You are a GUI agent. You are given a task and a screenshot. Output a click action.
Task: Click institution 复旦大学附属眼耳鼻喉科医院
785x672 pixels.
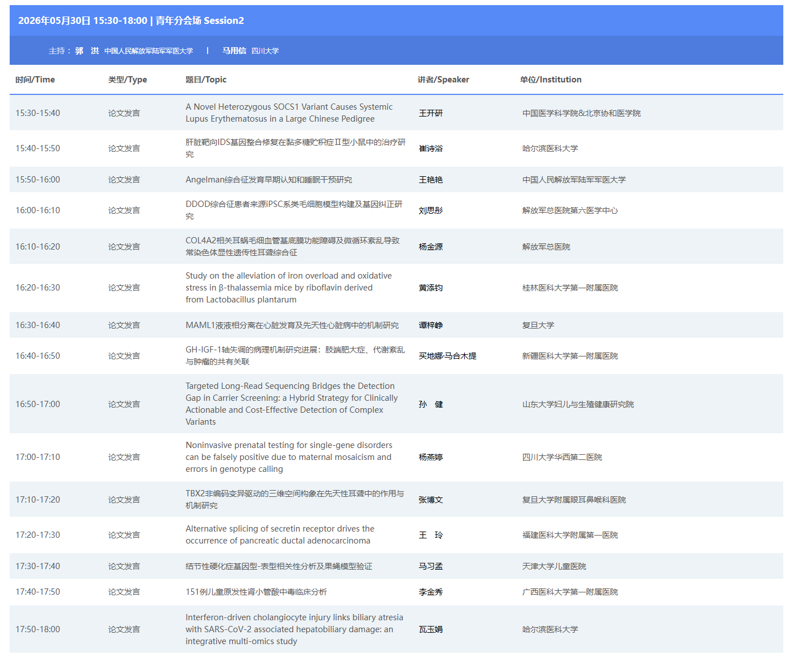pos(574,500)
